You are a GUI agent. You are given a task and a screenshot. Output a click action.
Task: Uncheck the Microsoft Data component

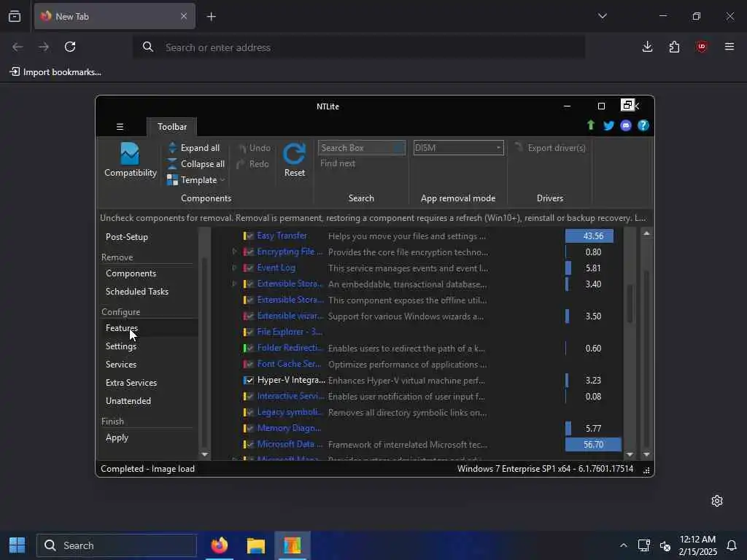tap(249, 444)
